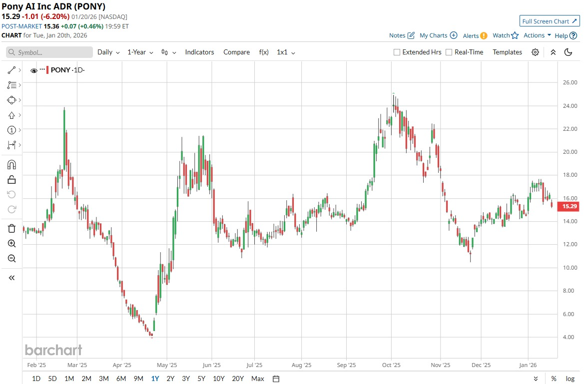The height and width of the screenshot is (384, 588).
Task: Toggle the lock drawings icon
Action: [x=11, y=180]
